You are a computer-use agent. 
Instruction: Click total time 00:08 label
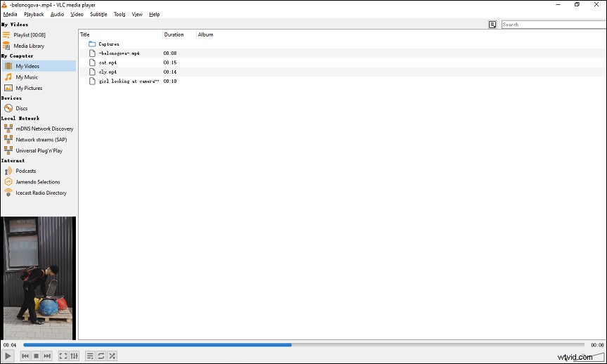[x=597, y=344]
